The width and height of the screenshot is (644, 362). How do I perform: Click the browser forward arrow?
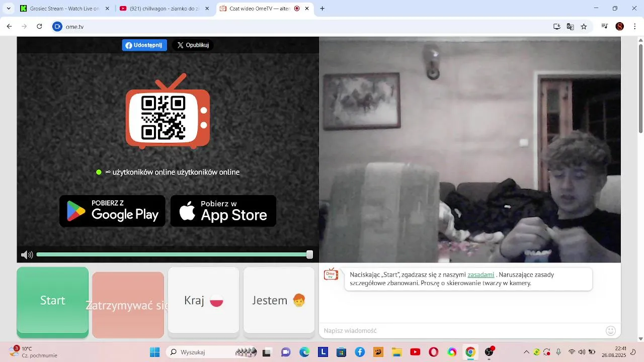click(x=24, y=27)
